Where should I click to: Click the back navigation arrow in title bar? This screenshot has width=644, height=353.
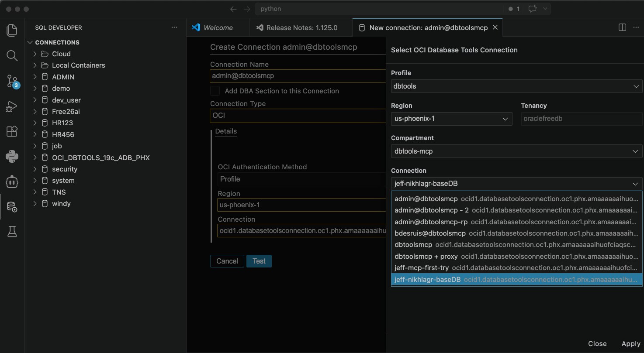(x=233, y=9)
